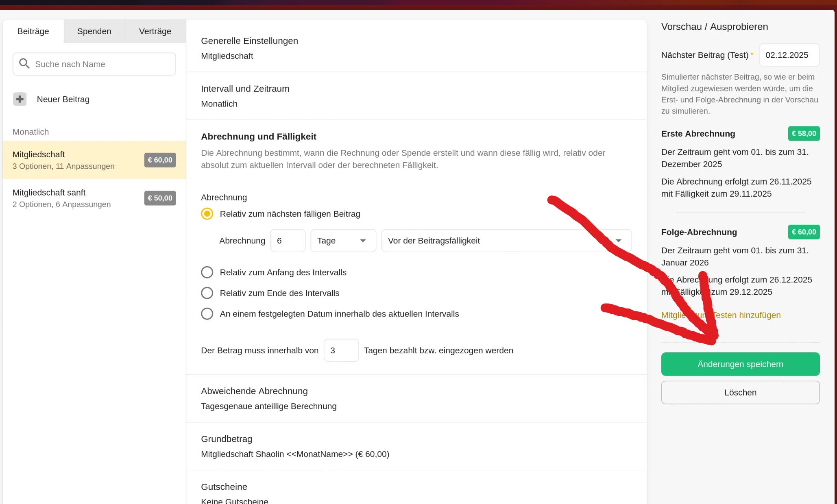Select Relativ zum nächsten fälligen Beitrag radio
Image resolution: width=837 pixels, height=504 pixels.
tap(207, 214)
